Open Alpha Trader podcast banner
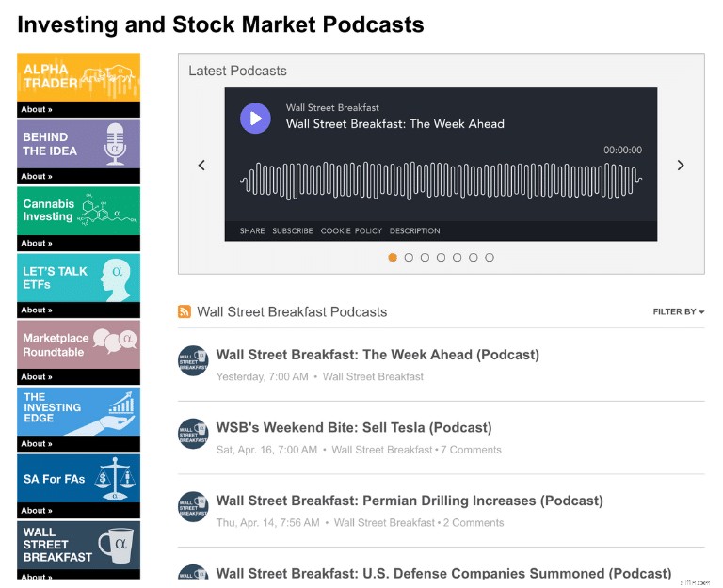 [x=78, y=77]
